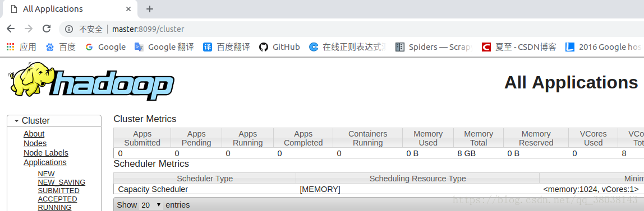The image size is (644, 211).
Task: Close the All Applications tab
Action: [129, 9]
